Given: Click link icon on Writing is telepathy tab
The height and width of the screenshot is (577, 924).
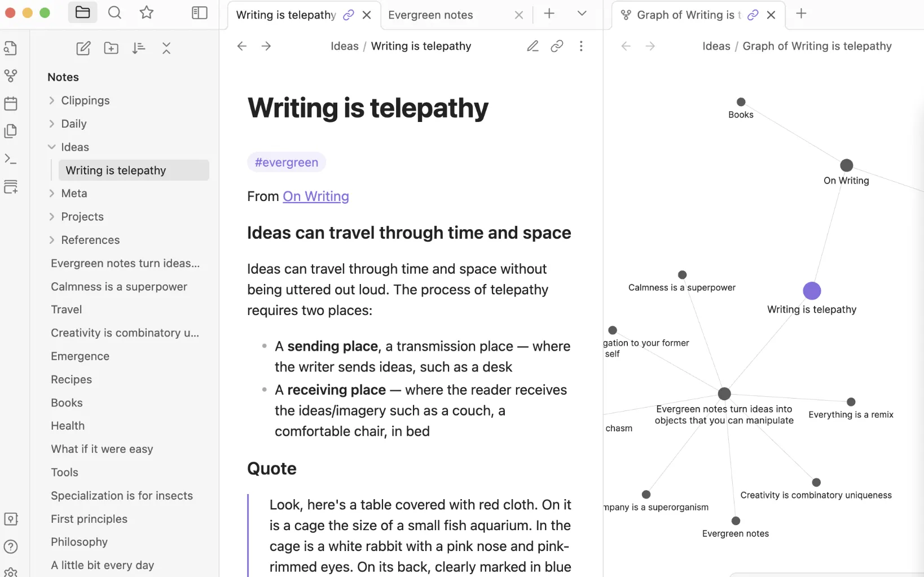Looking at the screenshot, I should point(349,15).
